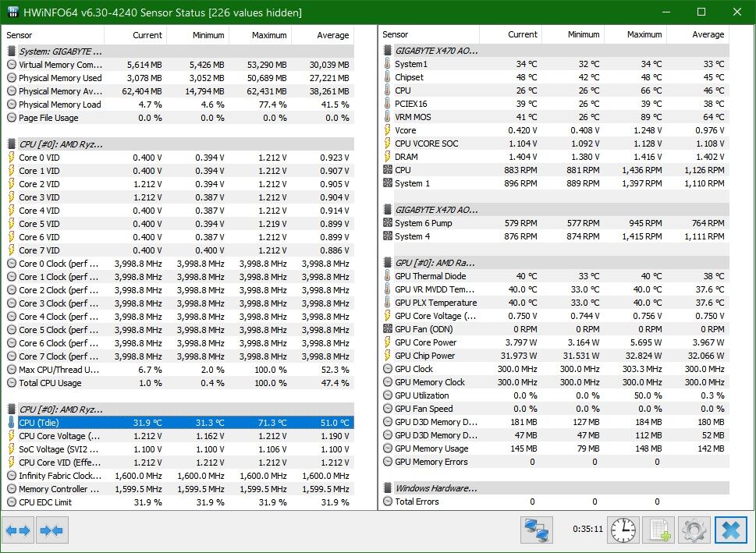The width and height of the screenshot is (756, 553).
Task: Select the highlighted CPU (Tdie) row
Action: pyautogui.click(x=180, y=422)
